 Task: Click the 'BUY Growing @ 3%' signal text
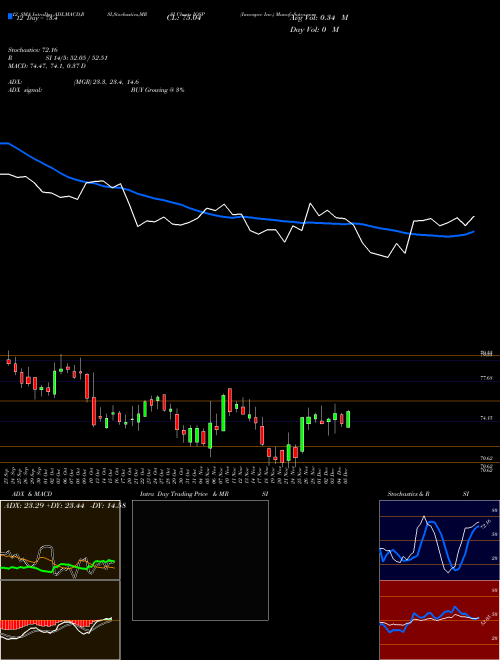click(157, 90)
